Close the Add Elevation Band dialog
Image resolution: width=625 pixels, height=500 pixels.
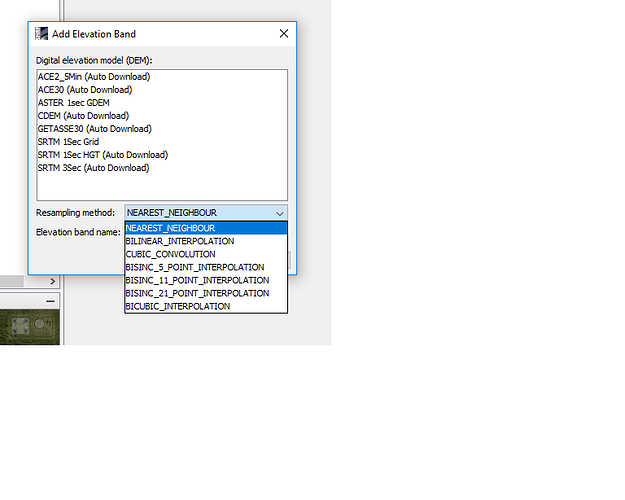click(284, 33)
